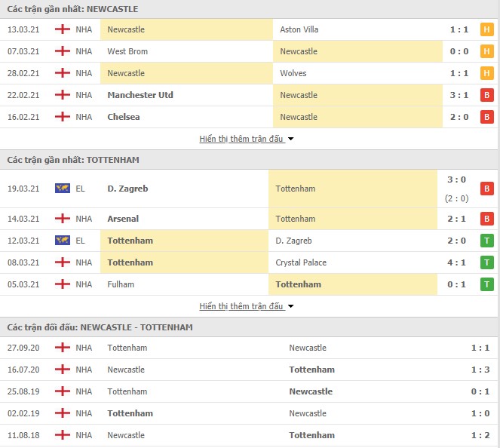Click the H badge on the Wolves row
Viewport: 500px width, 448px height.
pos(486,73)
